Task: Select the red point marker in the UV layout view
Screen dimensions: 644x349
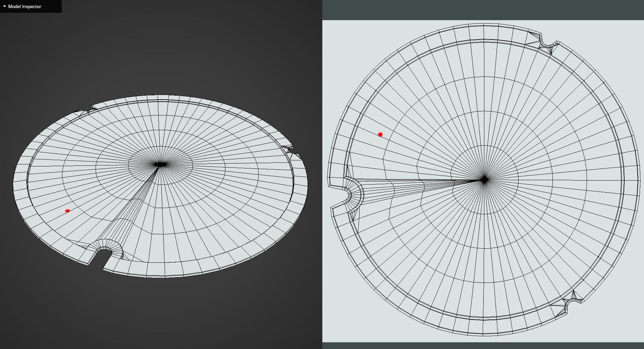Action: (x=380, y=135)
